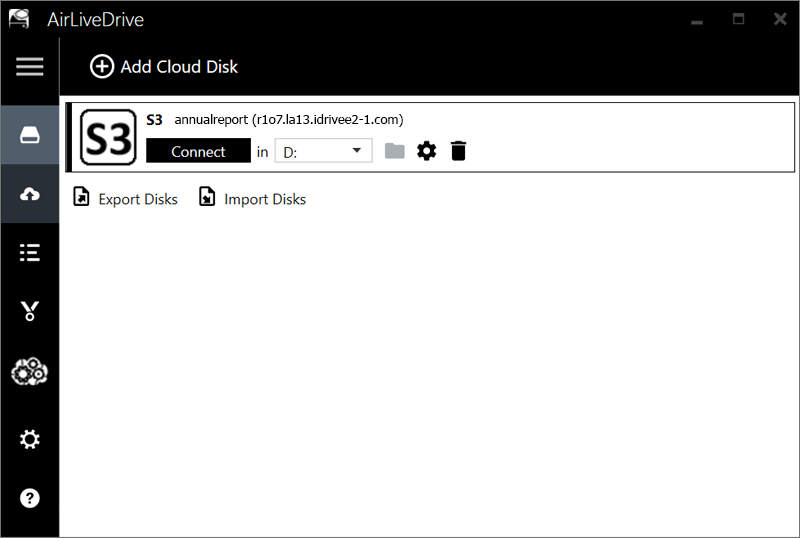This screenshot has height=538, width=800.
Task: Delete the annualreport disk with trash icon
Action: pyautogui.click(x=458, y=151)
